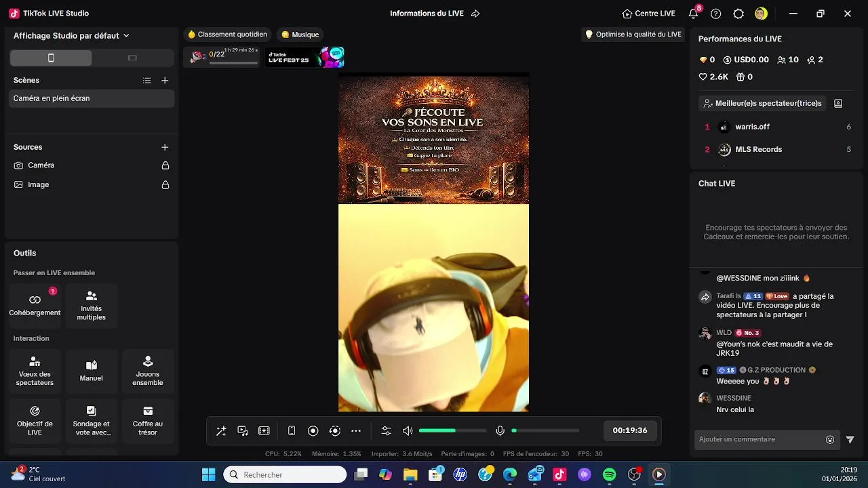Open the Manuel interaction tool

92,371
